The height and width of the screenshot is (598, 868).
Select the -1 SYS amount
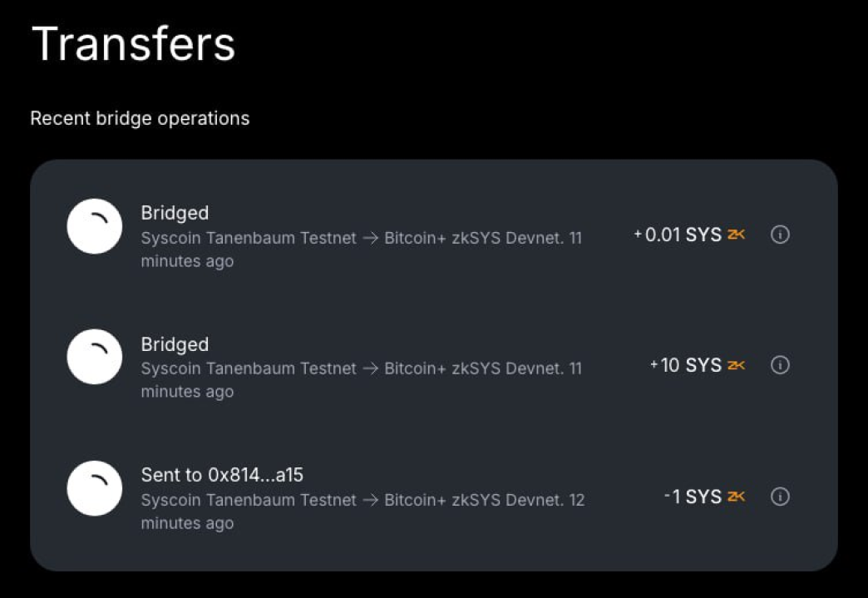point(693,497)
